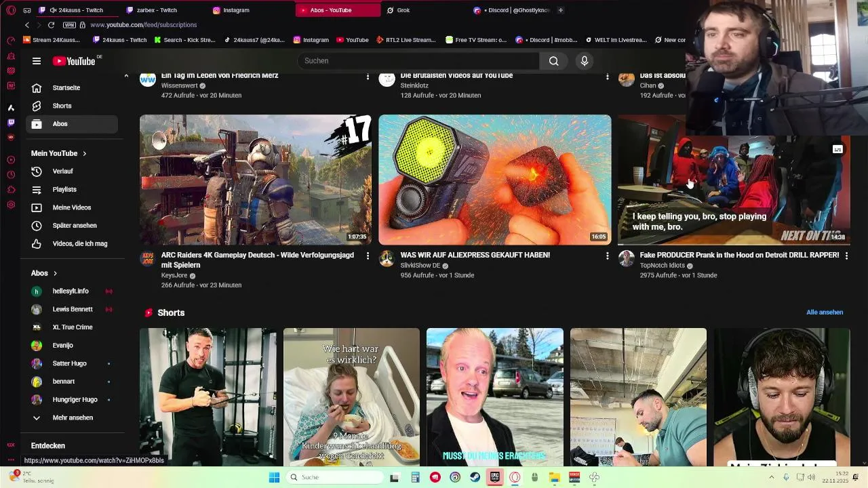868x488 pixels.
Task: Open SlivkiShow DE channel avatar
Action: pyautogui.click(x=387, y=258)
